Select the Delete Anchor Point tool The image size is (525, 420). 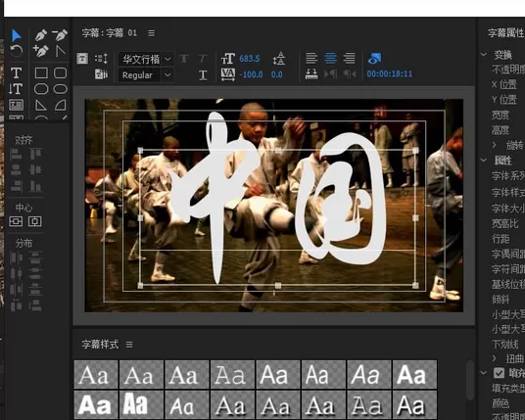tap(60, 35)
